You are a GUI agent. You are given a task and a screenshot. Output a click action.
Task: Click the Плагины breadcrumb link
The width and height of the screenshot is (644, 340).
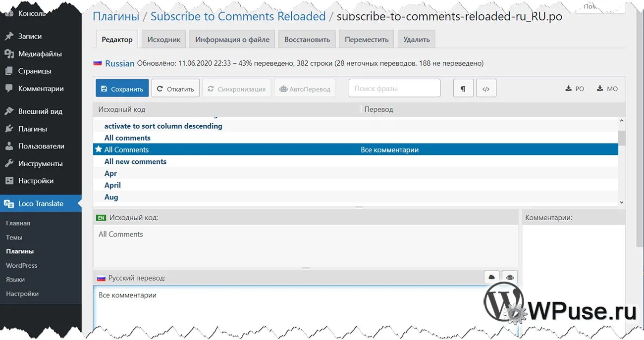[x=116, y=16]
